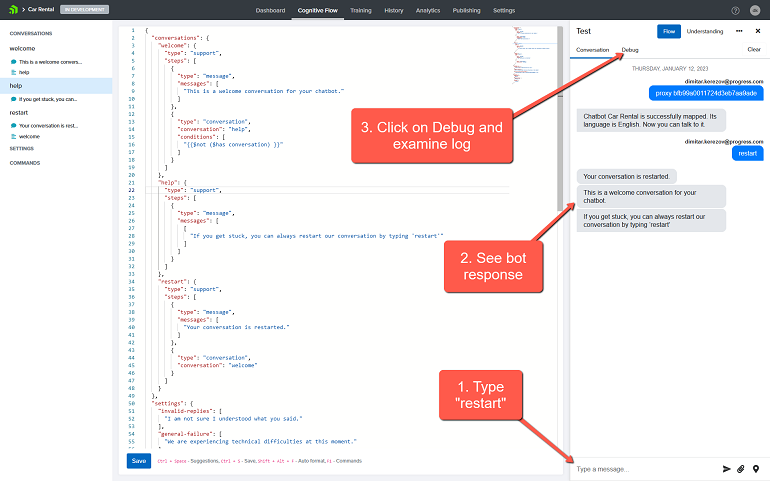770x481 pixels.
Task: Click the 'restart' sent chat bubble
Action: point(747,153)
